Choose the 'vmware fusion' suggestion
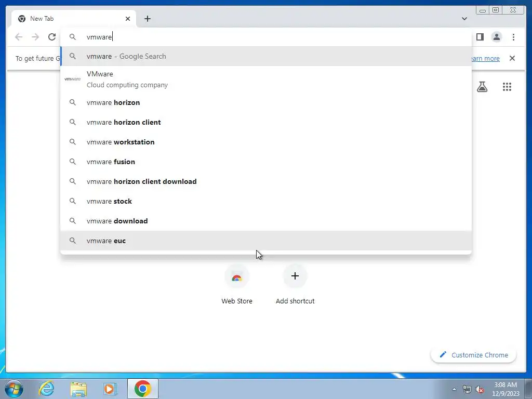 tap(266, 162)
